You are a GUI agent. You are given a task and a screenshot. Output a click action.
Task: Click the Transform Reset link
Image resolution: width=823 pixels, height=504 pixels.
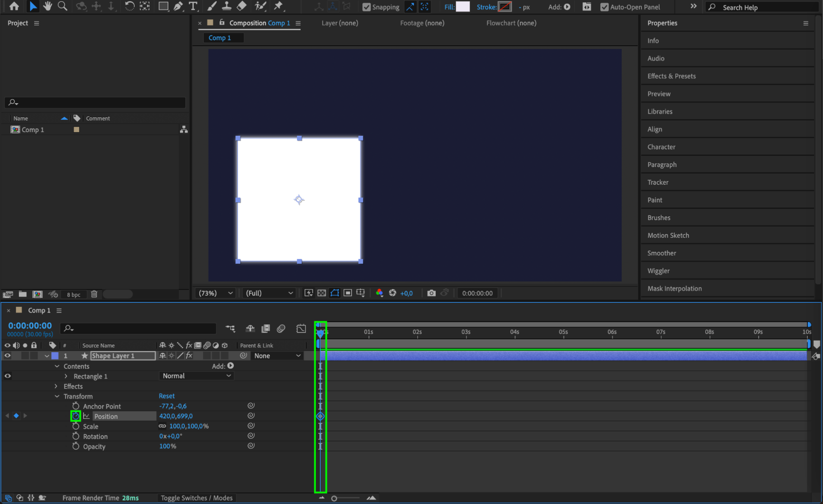[x=167, y=396]
